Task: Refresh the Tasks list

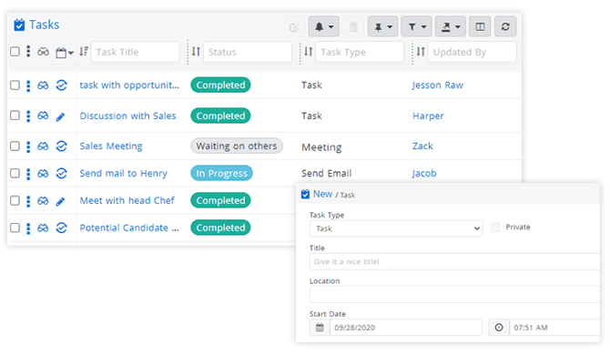Action: (505, 26)
